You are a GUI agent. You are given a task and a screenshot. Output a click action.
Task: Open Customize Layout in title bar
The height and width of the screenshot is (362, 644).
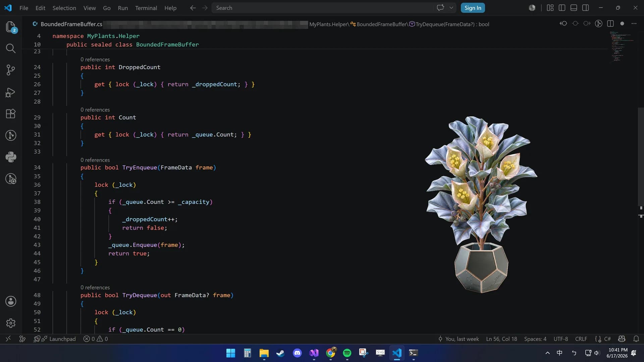pyautogui.click(x=550, y=8)
